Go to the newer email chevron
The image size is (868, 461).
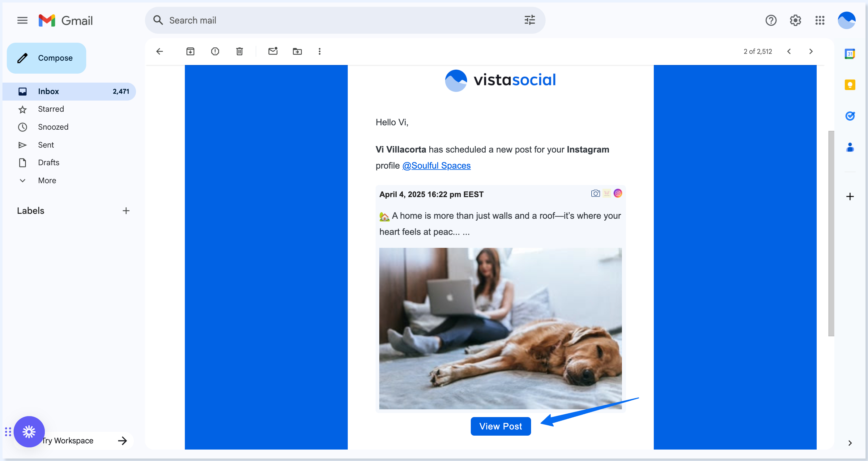click(789, 51)
